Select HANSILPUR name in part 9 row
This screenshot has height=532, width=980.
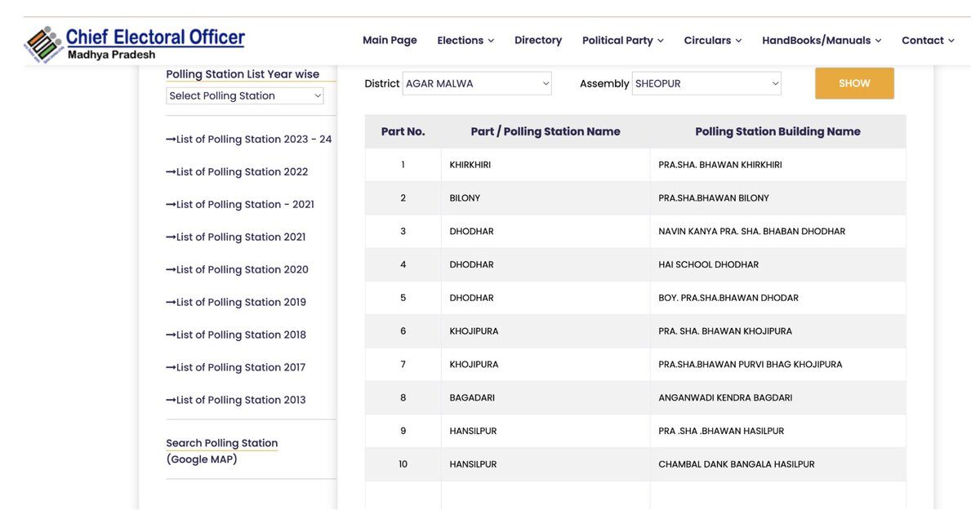[546, 431]
